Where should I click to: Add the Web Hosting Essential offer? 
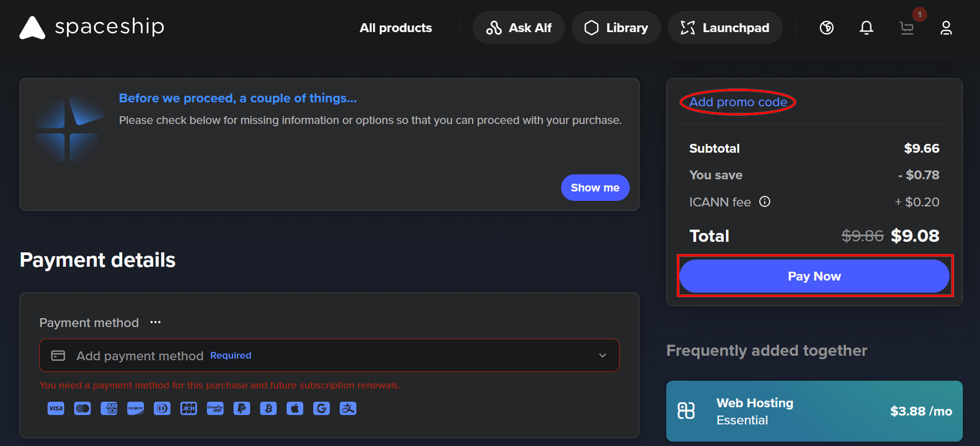[x=814, y=411]
